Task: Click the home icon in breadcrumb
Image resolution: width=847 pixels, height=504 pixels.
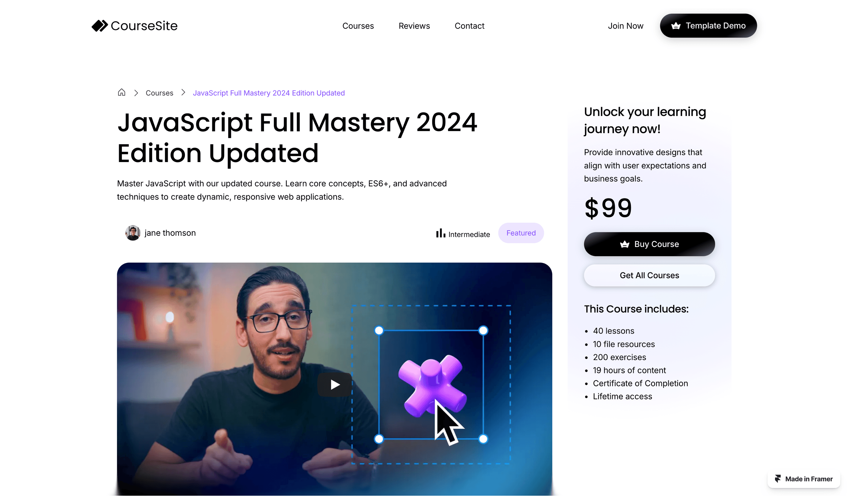Action: tap(122, 92)
